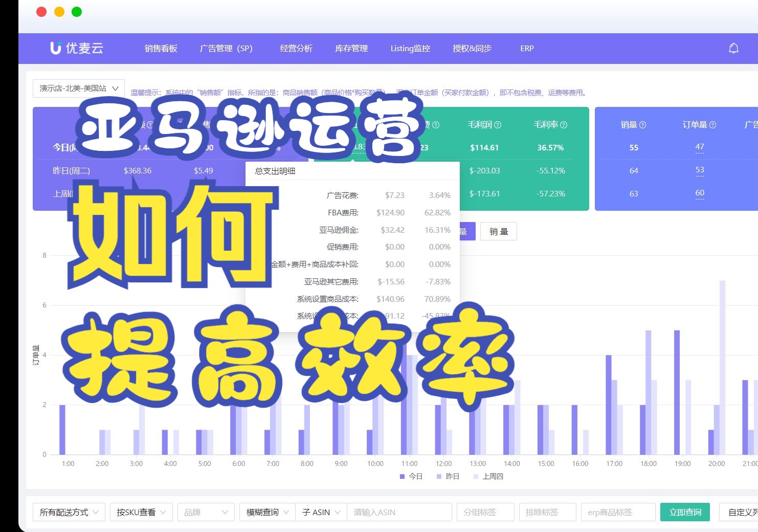Image resolution: width=758 pixels, height=532 pixels.
Task: Click the 广告花费 $7.23 value
Action: tap(394, 195)
